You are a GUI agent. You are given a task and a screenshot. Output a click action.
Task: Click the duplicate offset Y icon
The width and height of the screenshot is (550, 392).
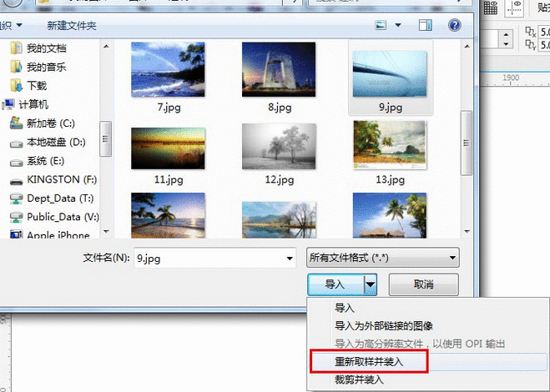[531, 45]
